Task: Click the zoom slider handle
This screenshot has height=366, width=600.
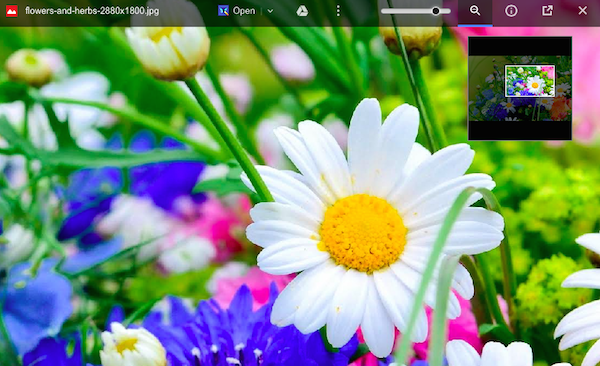Action: [x=435, y=11]
